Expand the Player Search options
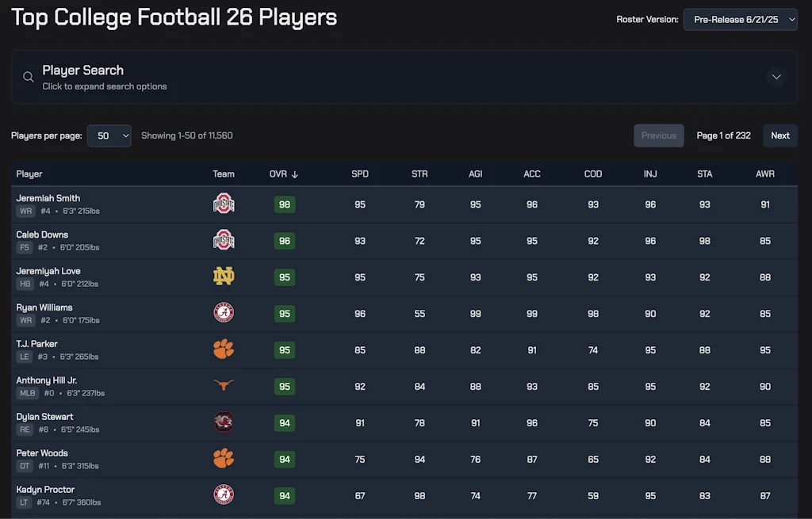 [776, 76]
